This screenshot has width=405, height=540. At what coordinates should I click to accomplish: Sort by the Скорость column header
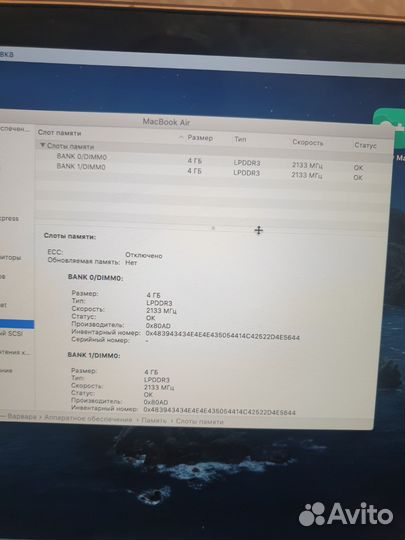(308, 142)
